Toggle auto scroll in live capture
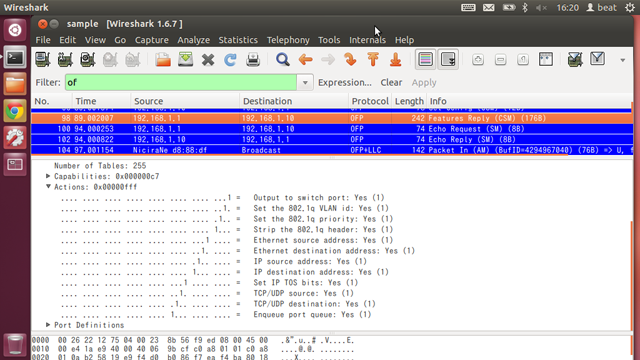The width and height of the screenshot is (640, 360). click(448, 60)
